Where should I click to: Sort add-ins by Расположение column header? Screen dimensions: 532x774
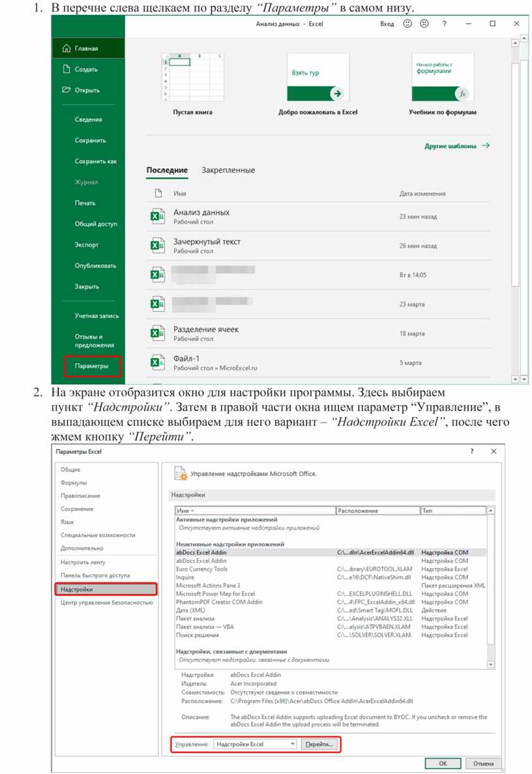(377, 511)
